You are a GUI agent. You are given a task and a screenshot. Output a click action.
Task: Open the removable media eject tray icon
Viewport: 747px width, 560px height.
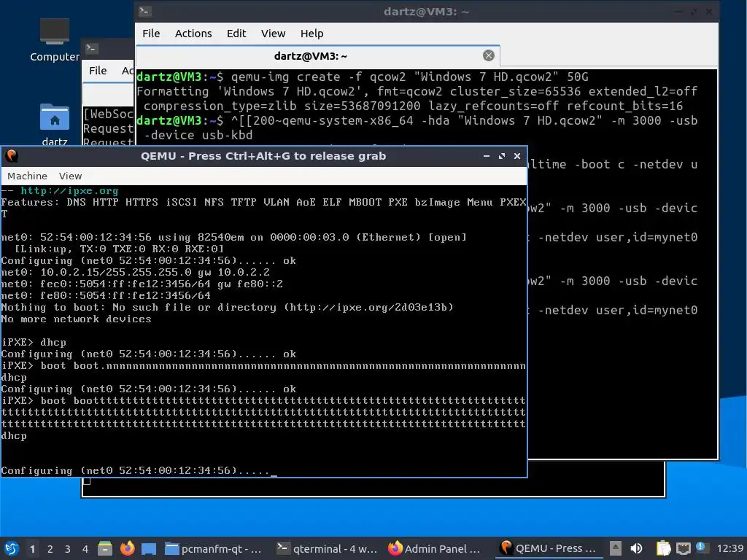(x=615, y=548)
